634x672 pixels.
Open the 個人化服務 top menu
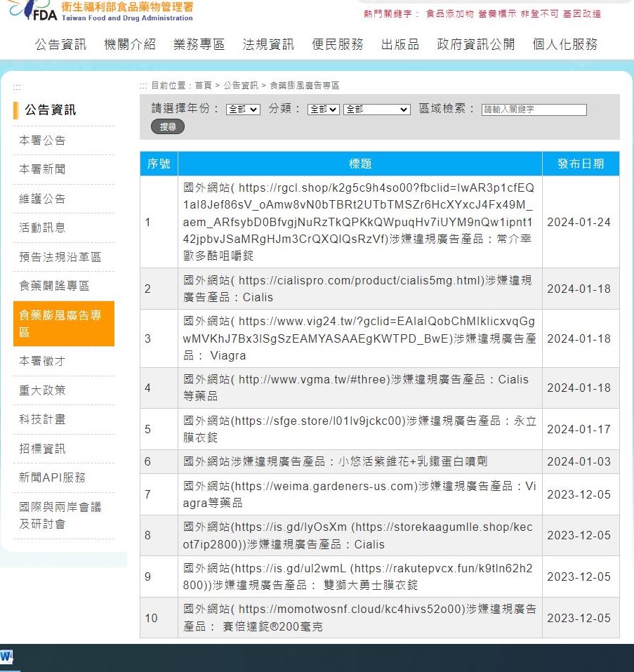(565, 44)
